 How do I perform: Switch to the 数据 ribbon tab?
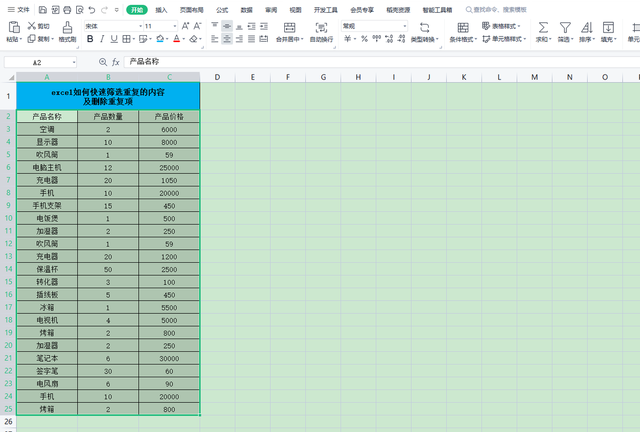coord(247,10)
